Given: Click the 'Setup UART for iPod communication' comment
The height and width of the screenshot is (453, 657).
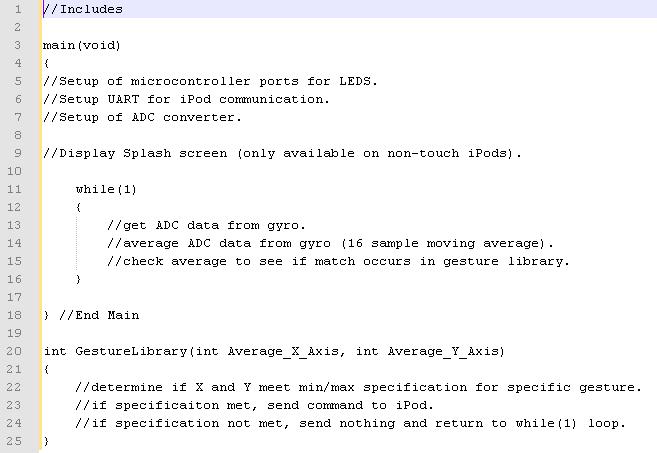Looking at the screenshot, I should (x=186, y=99).
